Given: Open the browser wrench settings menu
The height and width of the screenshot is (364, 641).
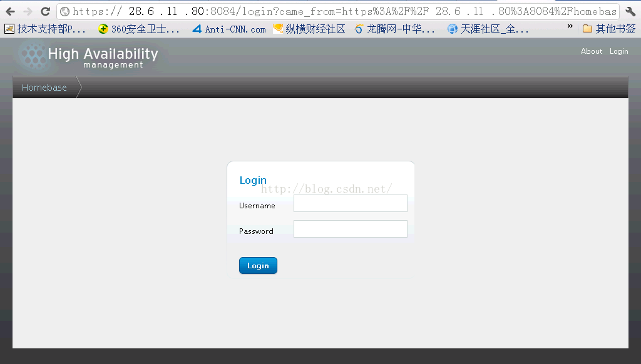Looking at the screenshot, I should tap(630, 11).
